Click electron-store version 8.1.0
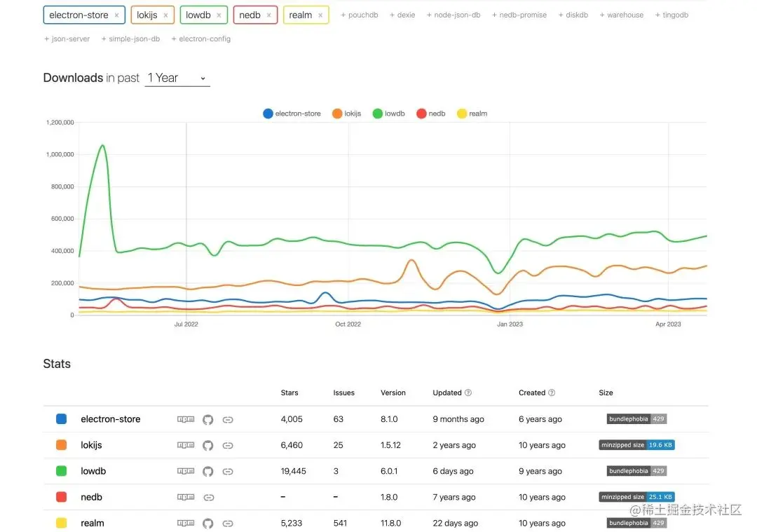Image resolution: width=757 pixels, height=532 pixels. coord(389,419)
